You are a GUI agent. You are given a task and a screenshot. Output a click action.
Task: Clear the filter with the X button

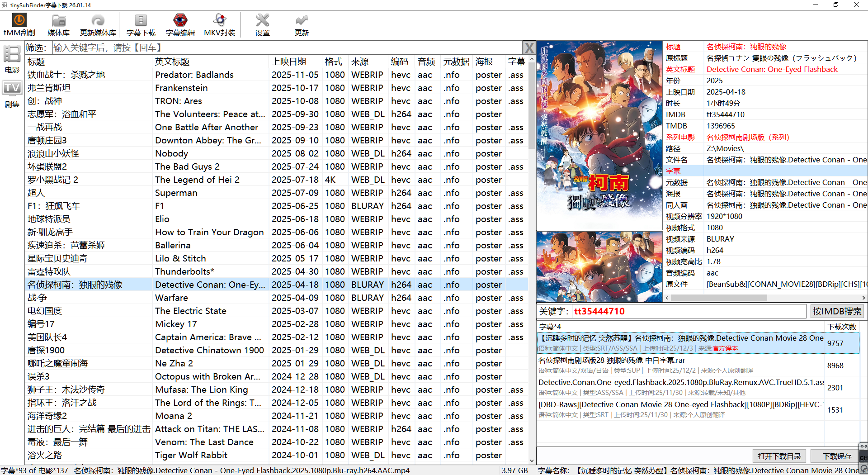click(529, 47)
